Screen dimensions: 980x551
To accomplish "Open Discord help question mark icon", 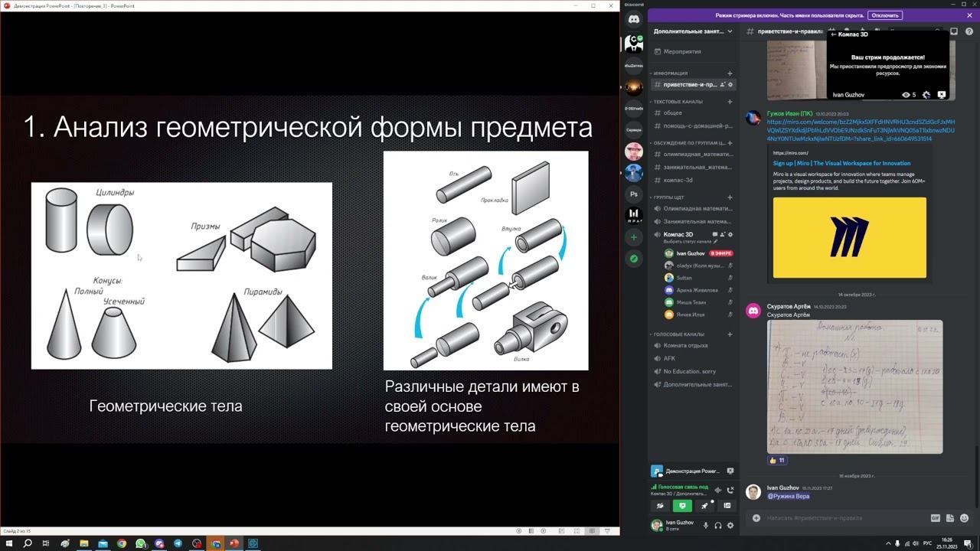I will point(969,31).
